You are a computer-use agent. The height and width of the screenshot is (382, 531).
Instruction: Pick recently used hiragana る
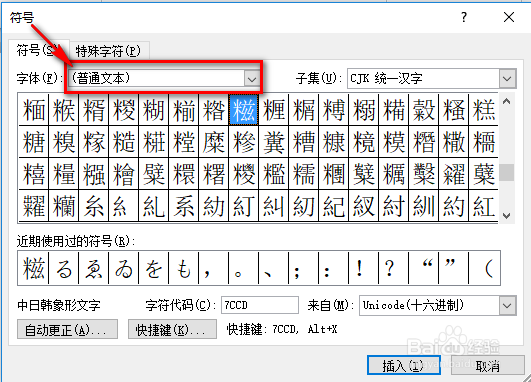[64, 268]
